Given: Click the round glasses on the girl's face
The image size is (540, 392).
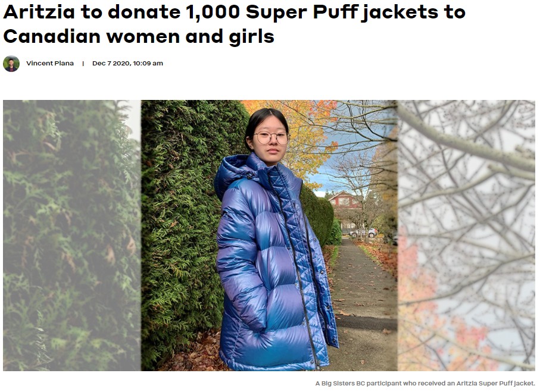Looking at the screenshot, I should point(271,137).
